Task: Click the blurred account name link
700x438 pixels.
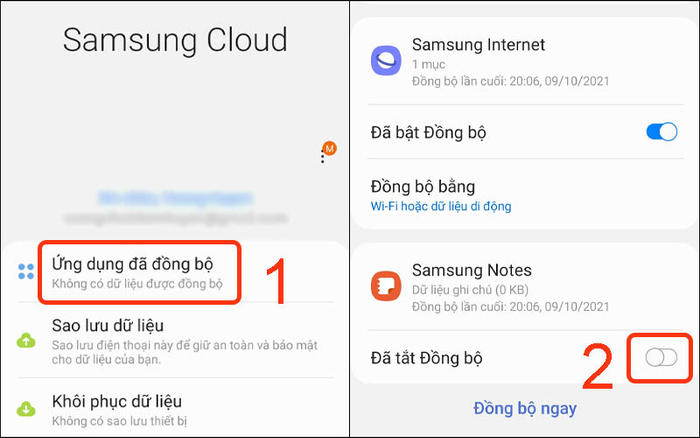Action: 175,198
